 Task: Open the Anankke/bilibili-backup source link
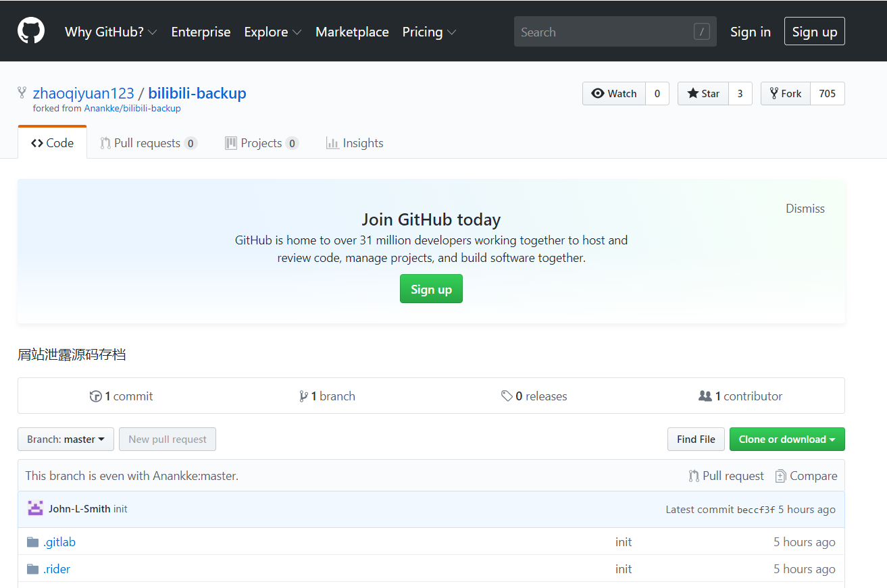coord(132,108)
